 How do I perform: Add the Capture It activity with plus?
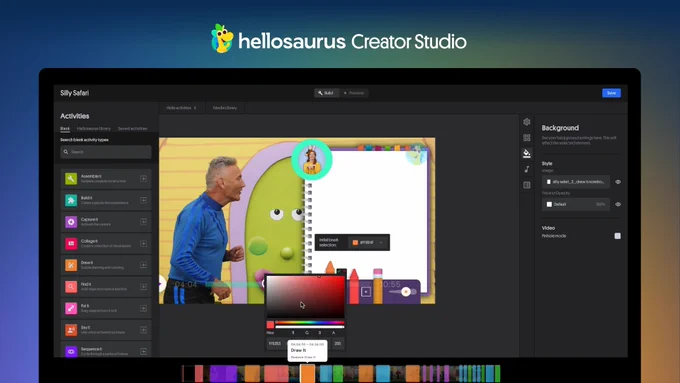(144, 222)
